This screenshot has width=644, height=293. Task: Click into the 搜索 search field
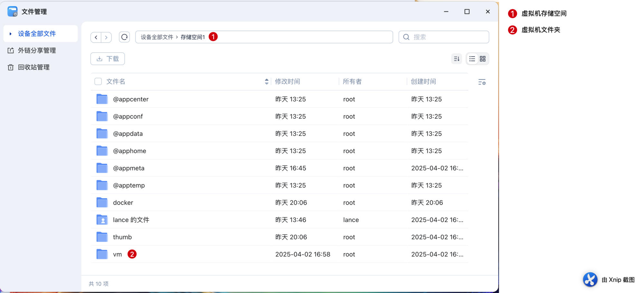coord(448,37)
